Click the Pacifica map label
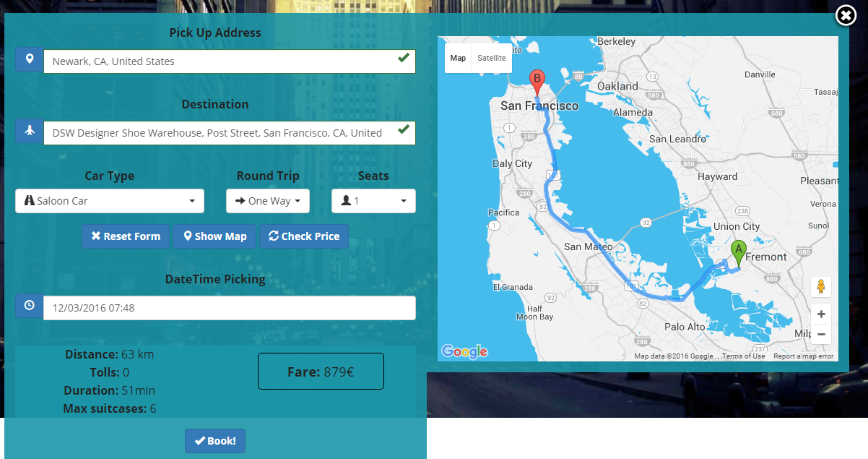 pyautogui.click(x=503, y=213)
